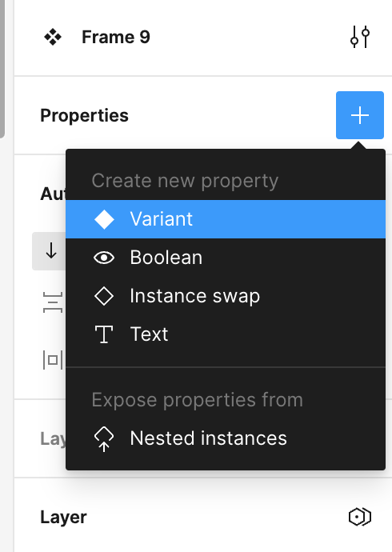
Task: Click the Nested instances upload-diamond icon
Action: coord(104,438)
